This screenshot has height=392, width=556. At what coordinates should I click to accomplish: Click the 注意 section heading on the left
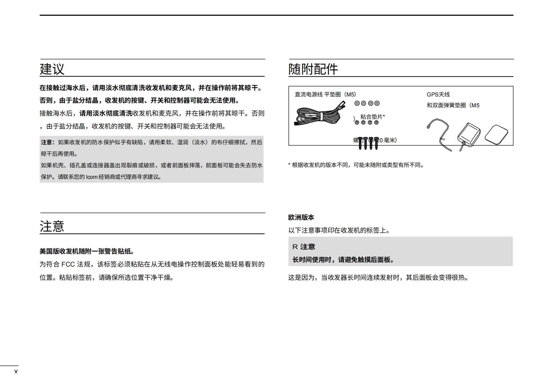click(x=52, y=226)
